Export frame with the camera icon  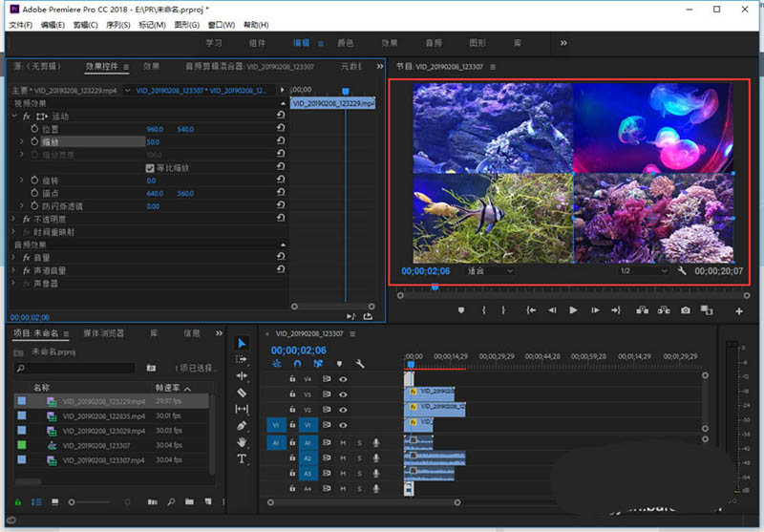click(x=686, y=309)
